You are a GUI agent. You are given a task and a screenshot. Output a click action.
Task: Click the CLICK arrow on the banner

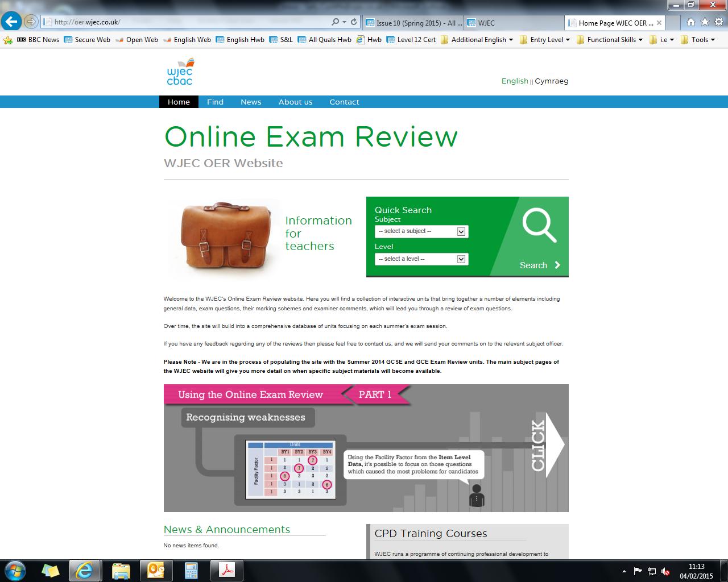[547, 446]
